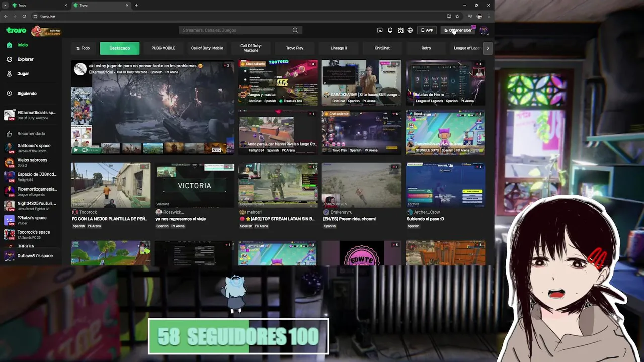Select the ChitChat tab

pos(382,48)
